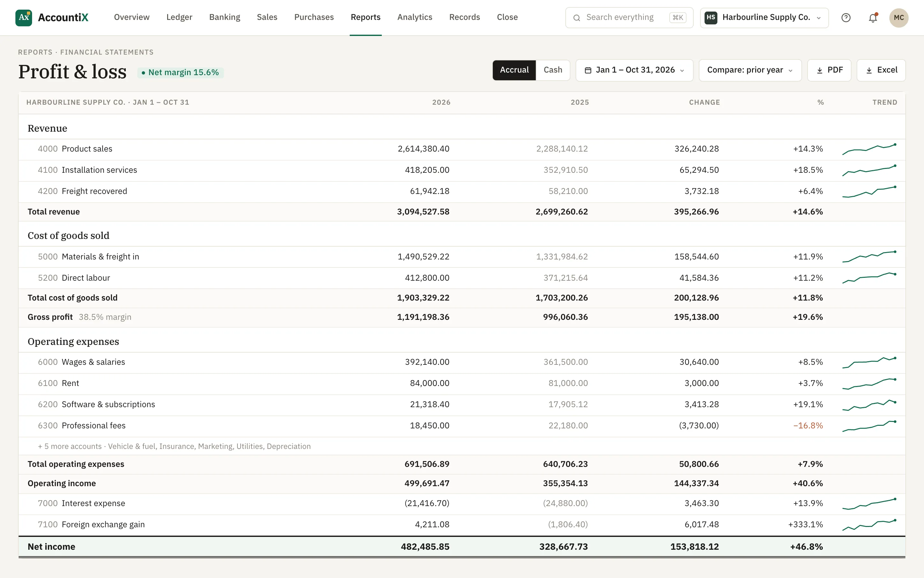The height and width of the screenshot is (578, 924).
Task: Click the Wages & salaries trend sparkline
Action: pyautogui.click(x=869, y=363)
